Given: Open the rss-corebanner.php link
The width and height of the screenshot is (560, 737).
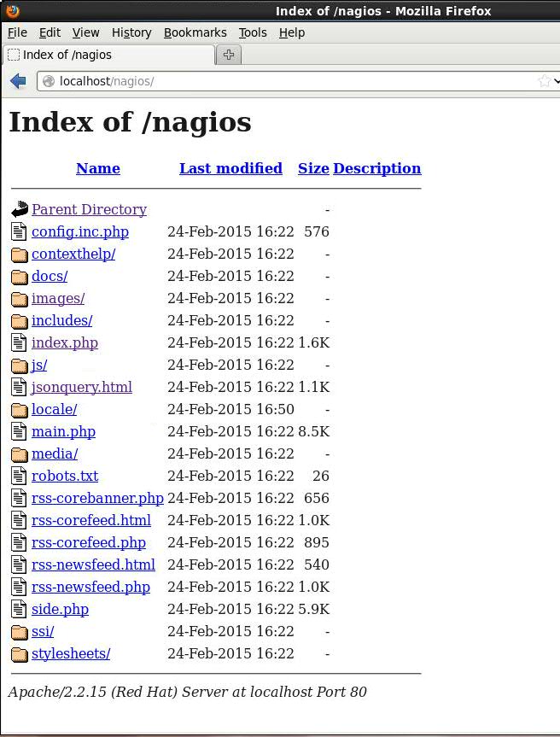Looking at the screenshot, I should 97,498.
